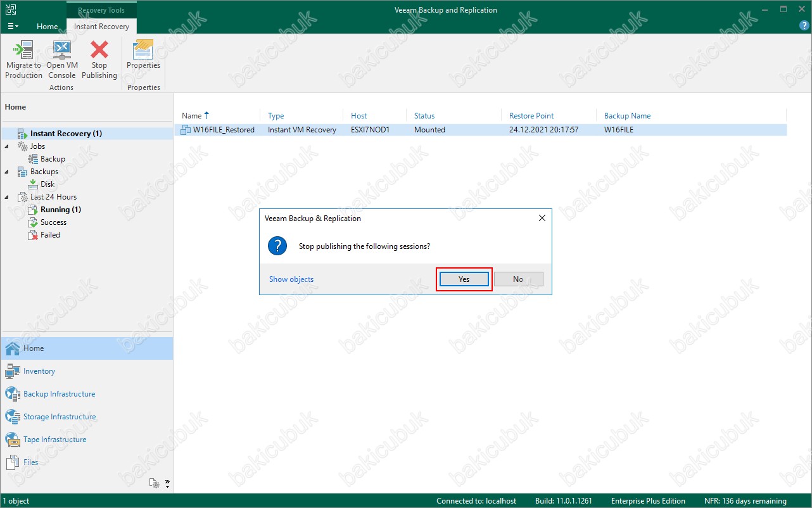
Task: Click the 1 object status text
Action: (17, 501)
